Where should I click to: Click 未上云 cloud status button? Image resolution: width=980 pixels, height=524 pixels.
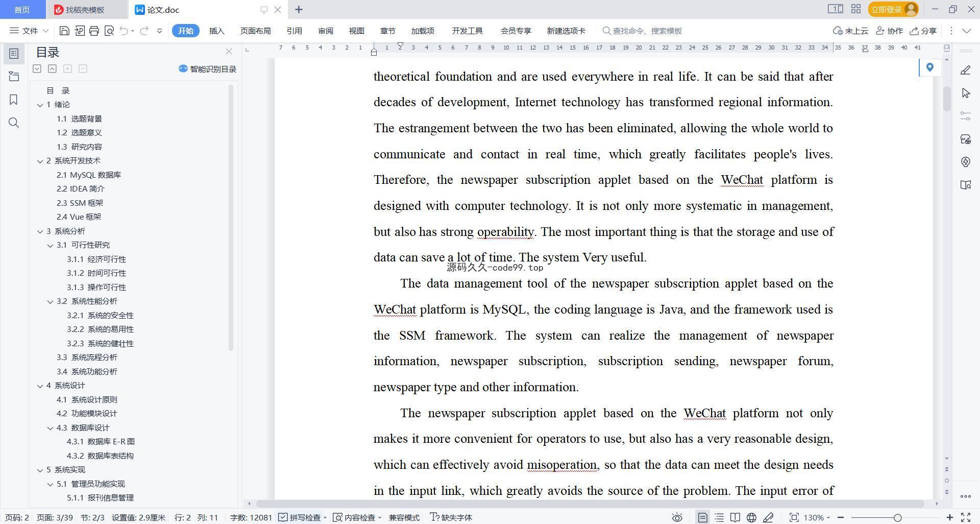(850, 31)
